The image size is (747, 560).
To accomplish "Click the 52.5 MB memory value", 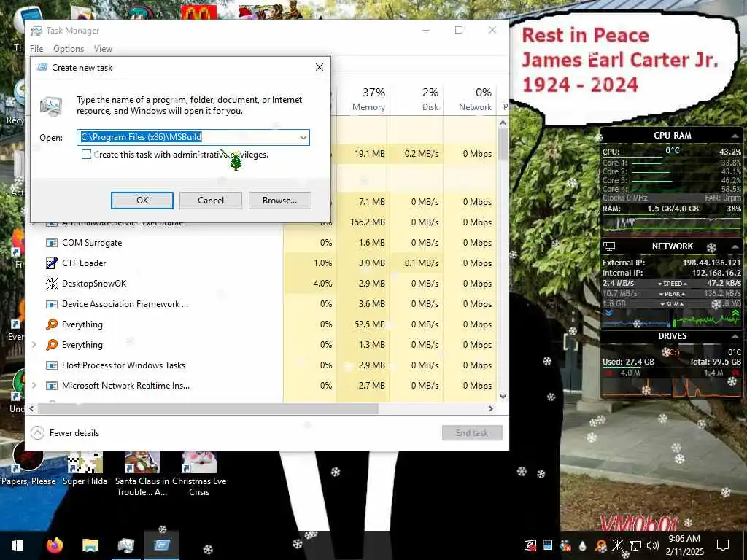I will (x=369, y=324).
